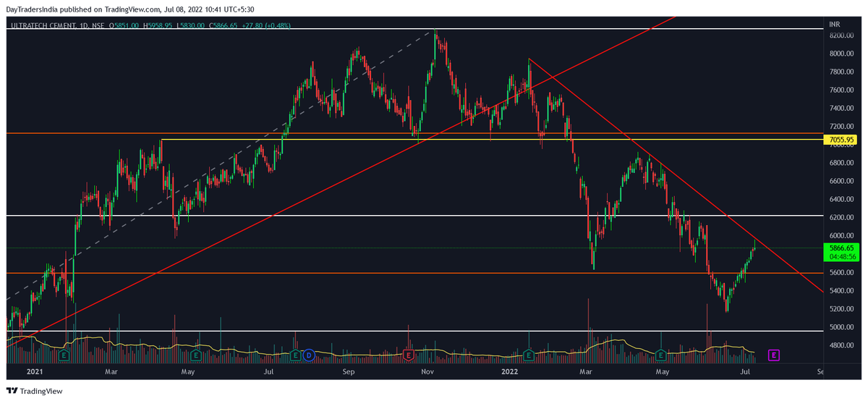Click the 2021 label on time axis

[x=35, y=372]
